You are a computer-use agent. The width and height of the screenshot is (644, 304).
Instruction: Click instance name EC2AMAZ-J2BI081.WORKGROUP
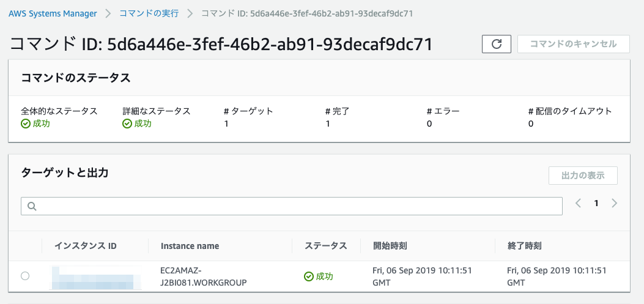(203, 276)
